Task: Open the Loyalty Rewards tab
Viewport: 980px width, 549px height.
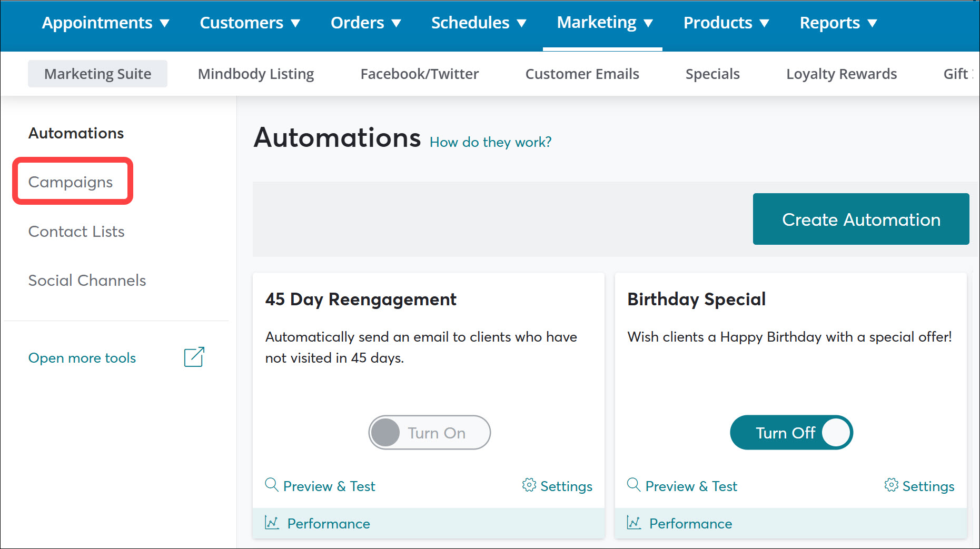Action: (x=841, y=74)
